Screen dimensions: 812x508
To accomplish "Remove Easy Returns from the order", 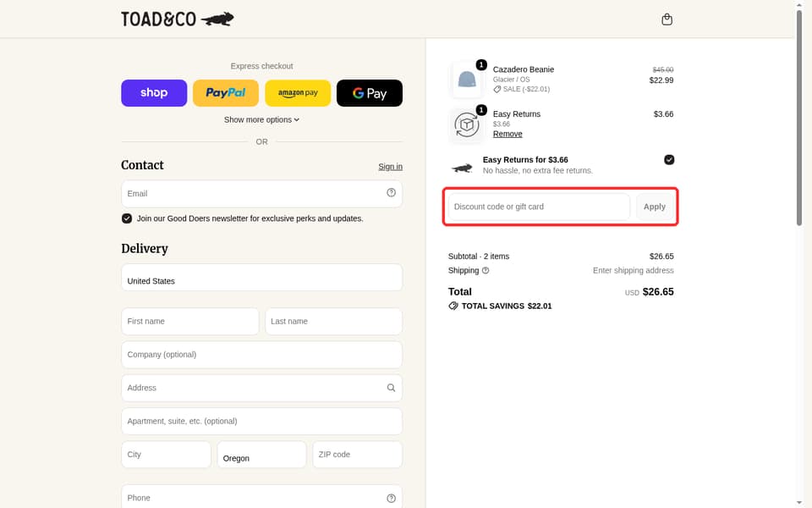I will pyautogui.click(x=507, y=134).
